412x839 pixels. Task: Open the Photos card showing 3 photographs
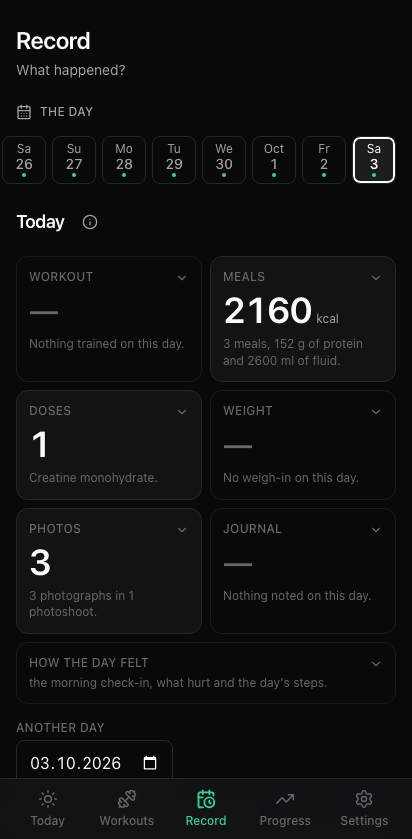click(x=109, y=571)
